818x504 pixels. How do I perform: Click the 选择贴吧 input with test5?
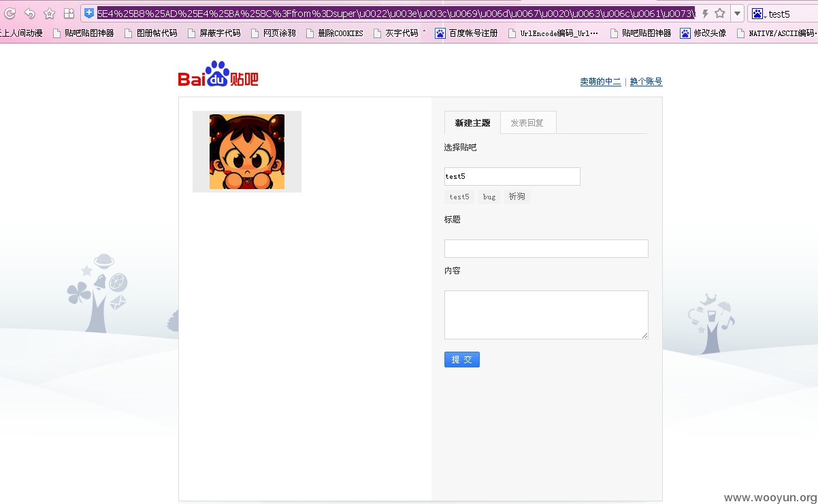[x=512, y=176]
